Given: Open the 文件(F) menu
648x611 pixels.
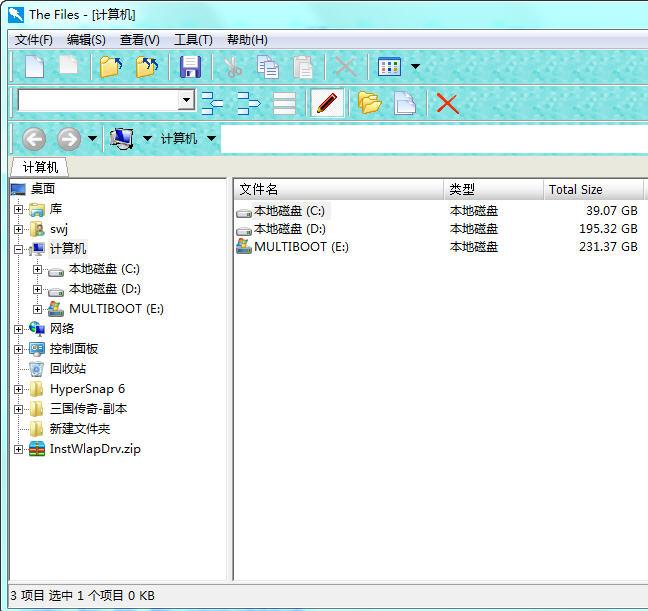Looking at the screenshot, I should point(34,40).
